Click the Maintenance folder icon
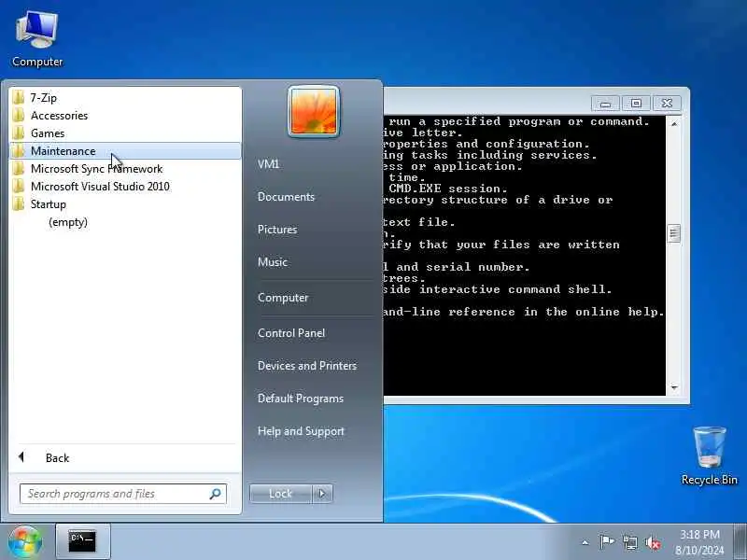This screenshot has width=747, height=560. click(x=19, y=151)
